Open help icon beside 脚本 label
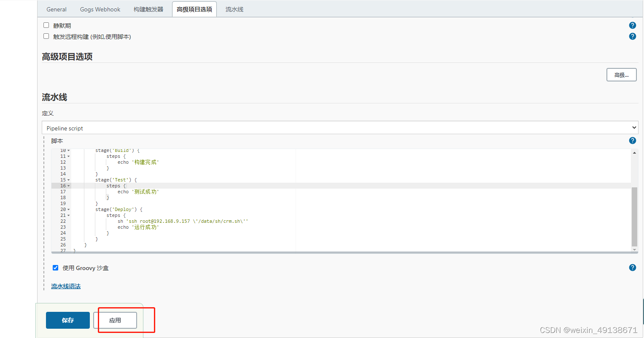Image resolution: width=644 pixels, height=338 pixels. click(632, 141)
